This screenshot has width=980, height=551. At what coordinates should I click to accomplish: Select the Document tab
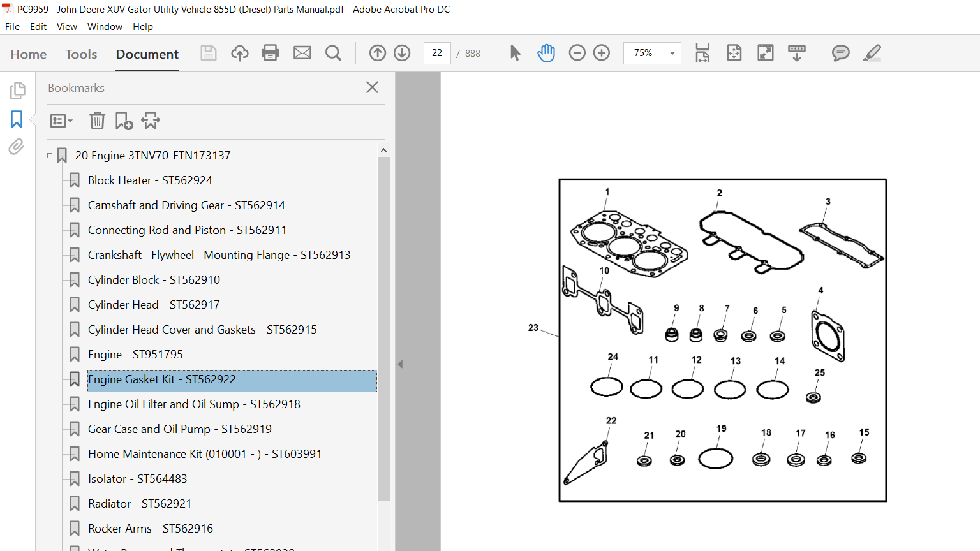(147, 54)
